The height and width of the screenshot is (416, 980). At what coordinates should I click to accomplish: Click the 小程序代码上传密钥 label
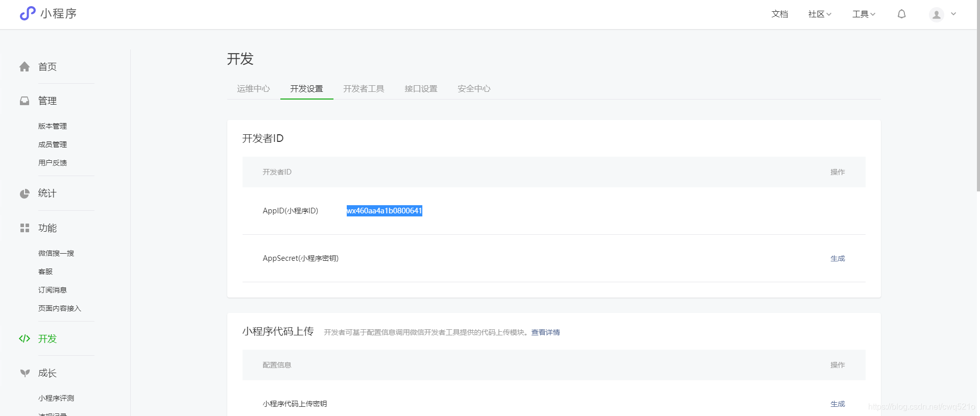[x=295, y=404]
